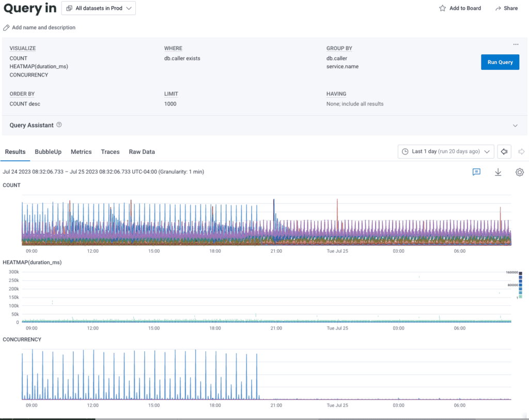Click the Add to Board star icon

[x=442, y=8]
